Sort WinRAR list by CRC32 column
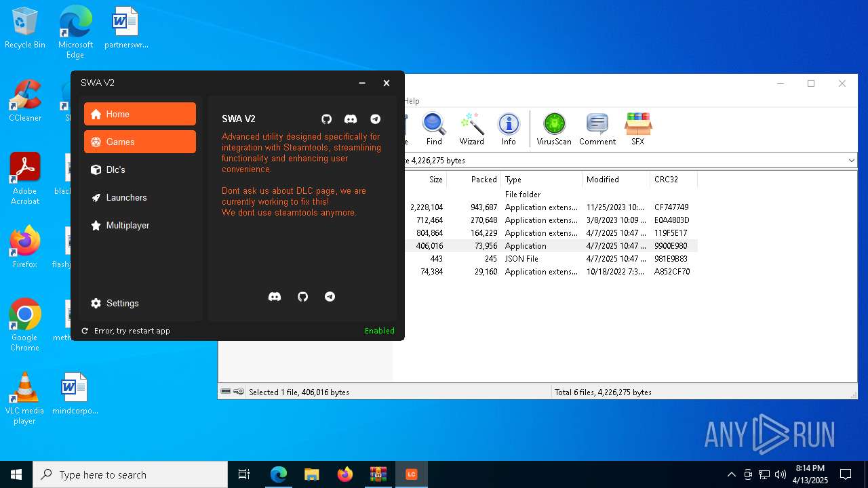The width and height of the screenshot is (868, 488). pos(673,180)
